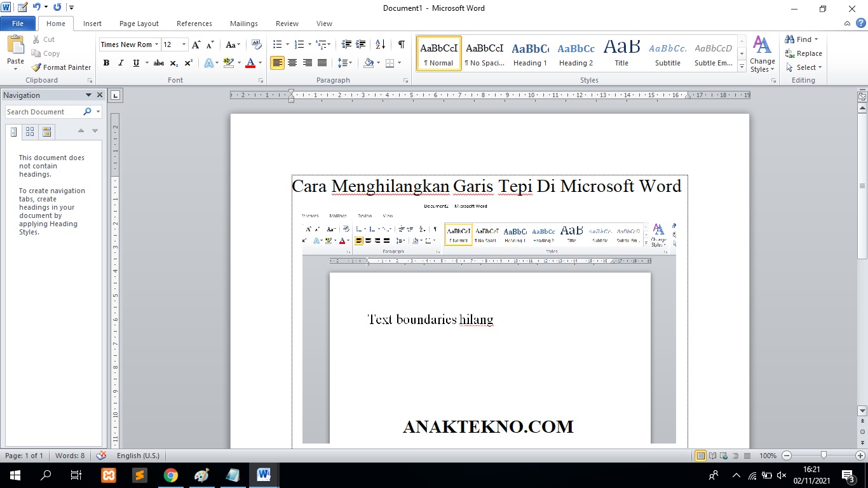Apply the Heading 1 style
The width and height of the screenshot is (868, 488).
531,53
